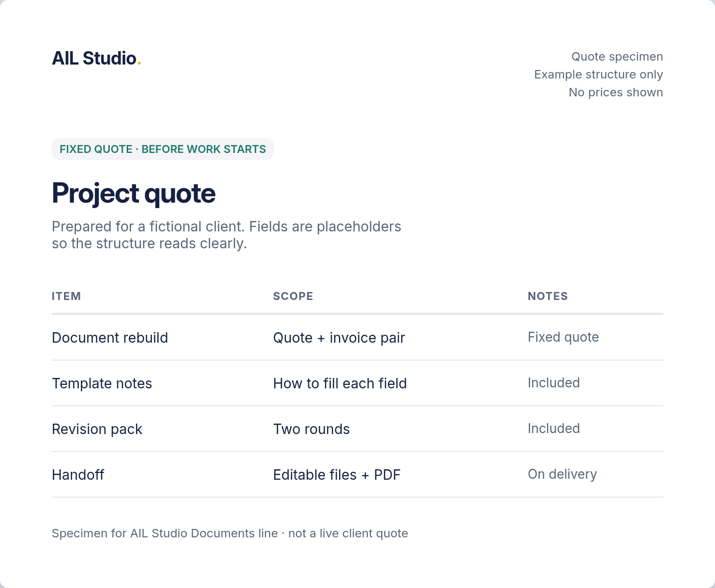Click the "Quote + invoice pair" scope cell
Image resolution: width=715 pixels, height=588 pixels.
pos(339,338)
